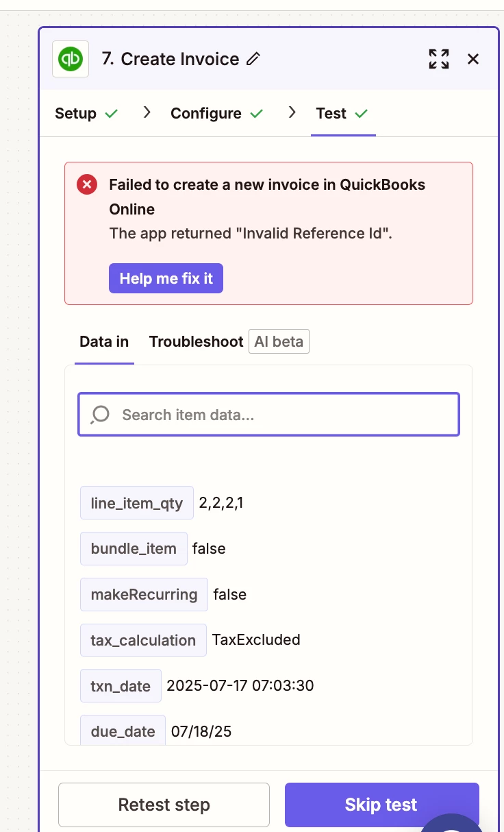Click the chevron between Configure and Test
This screenshot has height=832, width=504.
click(292, 112)
